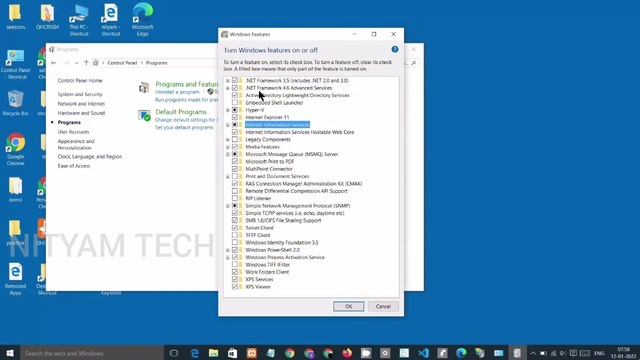Open the demo folder on desktop
The image size is (640, 360).
click(x=16, y=190)
